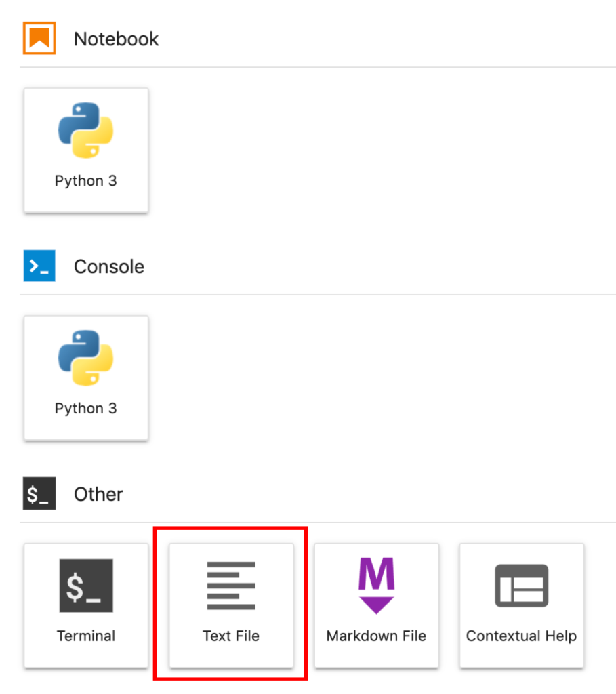
Task: Click the Python 3 label under Console
Action: [x=85, y=409]
